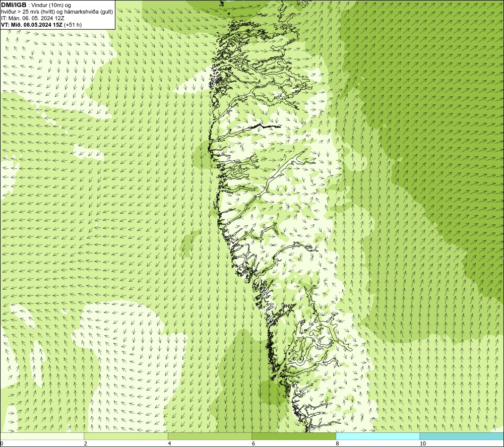Click the scale label "4"

pyautogui.click(x=169, y=443)
